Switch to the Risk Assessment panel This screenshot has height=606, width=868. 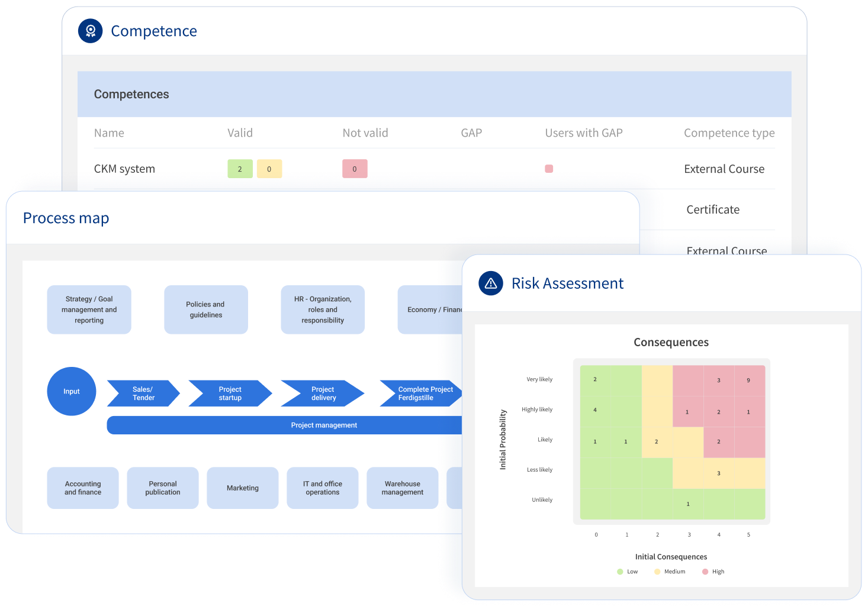pyautogui.click(x=568, y=283)
